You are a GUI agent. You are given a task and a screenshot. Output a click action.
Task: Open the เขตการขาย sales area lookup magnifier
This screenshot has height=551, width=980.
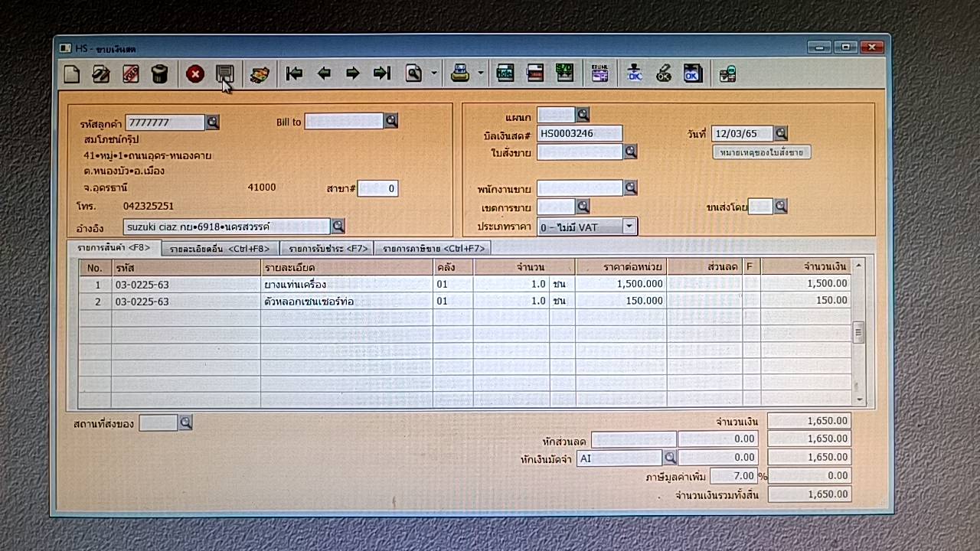pos(583,206)
